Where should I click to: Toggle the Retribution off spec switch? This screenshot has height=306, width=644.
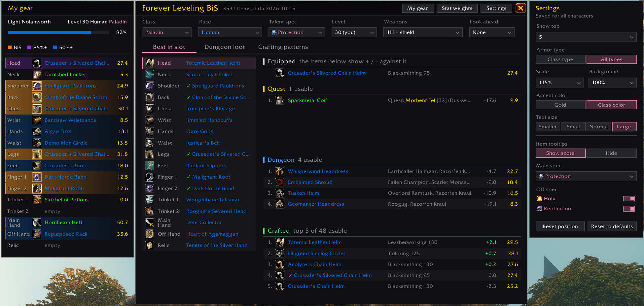629,209
